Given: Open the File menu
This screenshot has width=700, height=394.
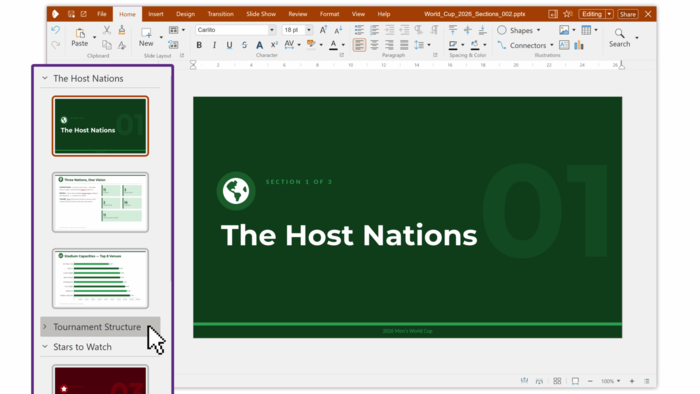Looking at the screenshot, I should pyautogui.click(x=102, y=14).
